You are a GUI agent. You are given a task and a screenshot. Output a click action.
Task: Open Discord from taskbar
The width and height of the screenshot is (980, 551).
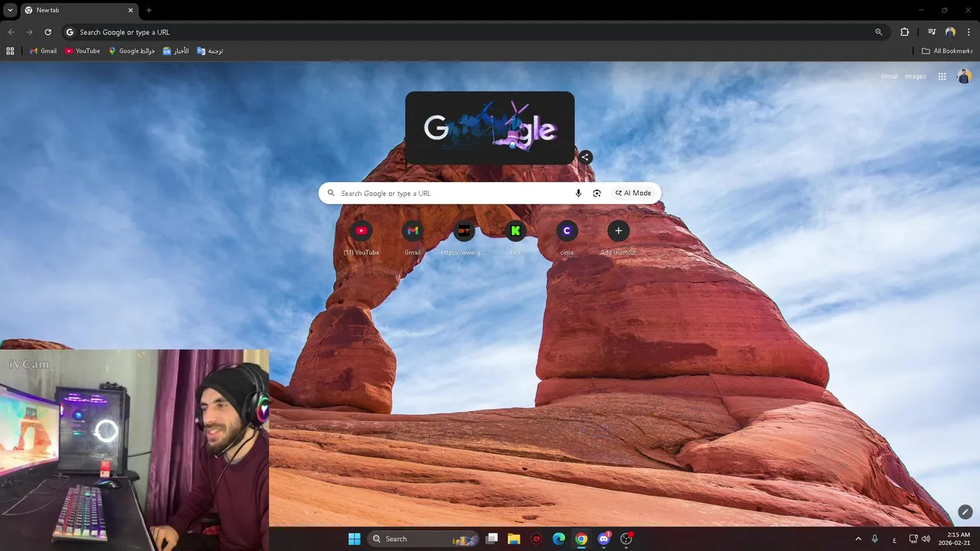(x=604, y=539)
